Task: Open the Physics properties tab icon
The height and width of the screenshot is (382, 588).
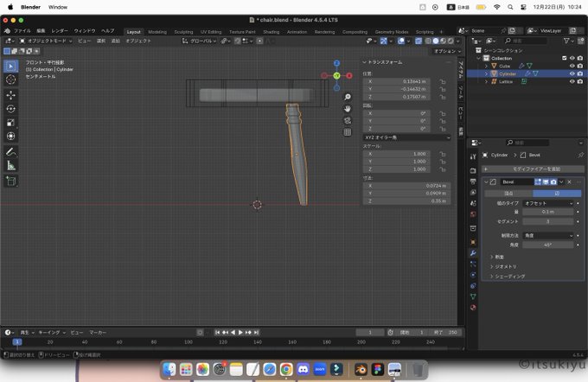Action: coord(473,275)
